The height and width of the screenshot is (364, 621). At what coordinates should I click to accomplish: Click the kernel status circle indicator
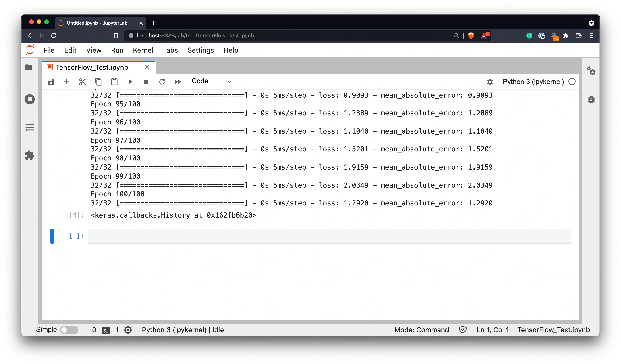click(572, 82)
